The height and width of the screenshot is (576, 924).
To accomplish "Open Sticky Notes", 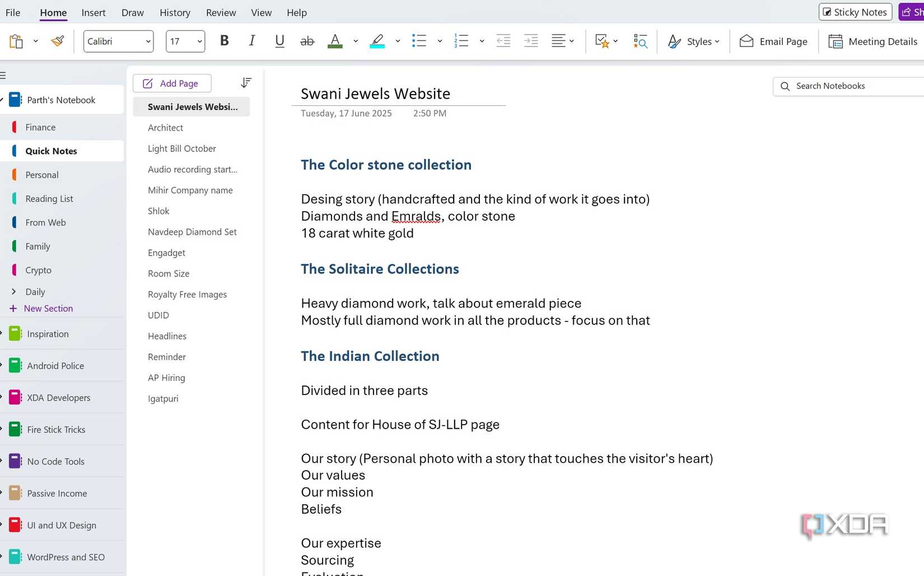I will pyautogui.click(x=855, y=11).
